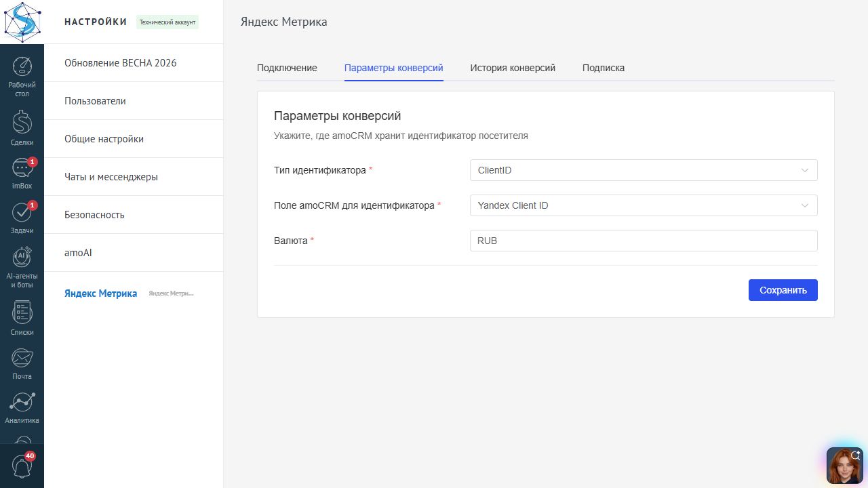868x488 pixels.
Task: Open the Подписка tab
Action: pos(604,68)
